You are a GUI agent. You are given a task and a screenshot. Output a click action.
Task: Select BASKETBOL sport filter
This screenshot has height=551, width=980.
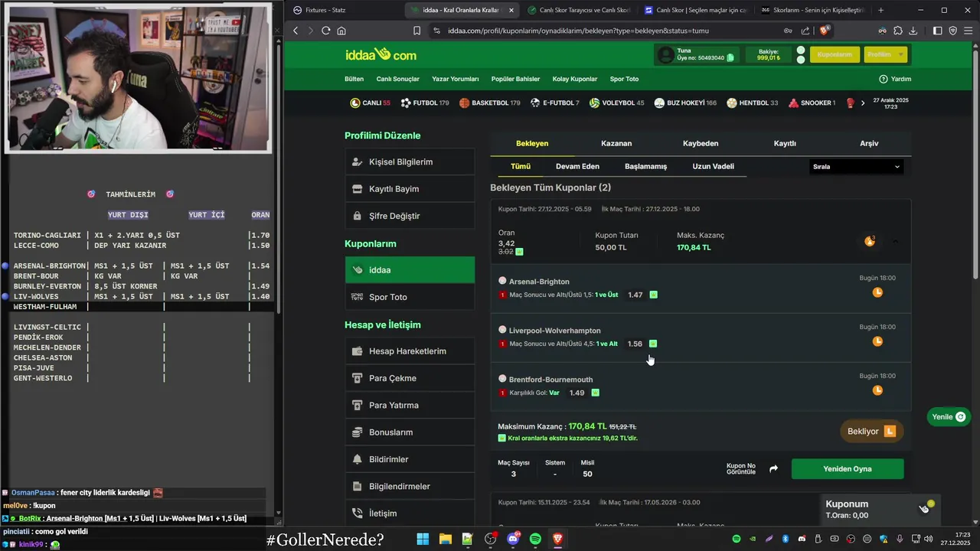tap(490, 103)
